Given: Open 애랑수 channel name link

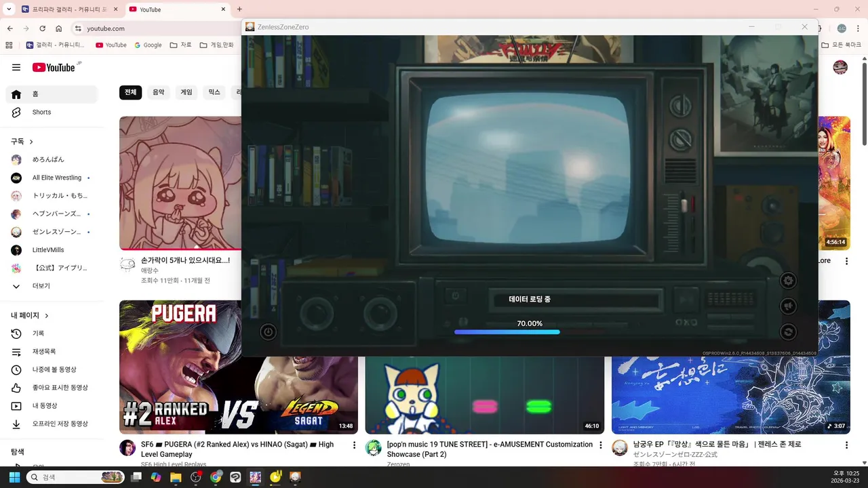Looking at the screenshot, I should 150,270.
